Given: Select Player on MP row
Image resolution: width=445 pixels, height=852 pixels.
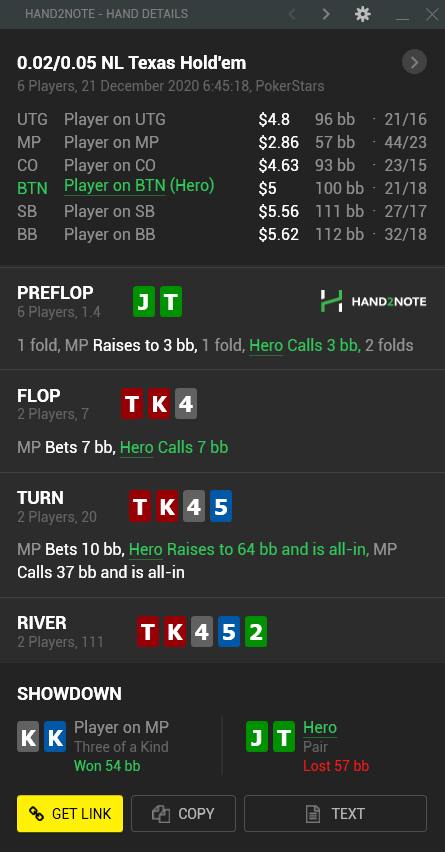Looking at the screenshot, I should (222, 142).
